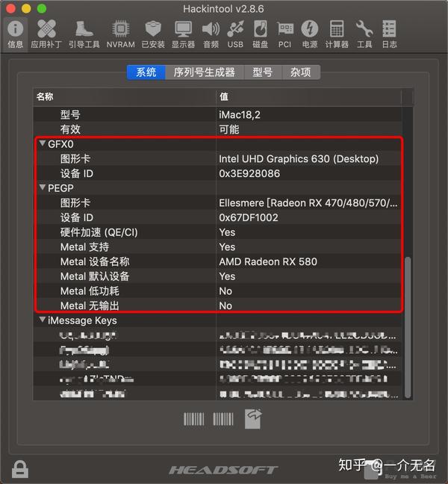The width and height of the screenshot is (448, 484).
Task: Select the device ID 0x3E928086 value
Action: tap(249, 173)
